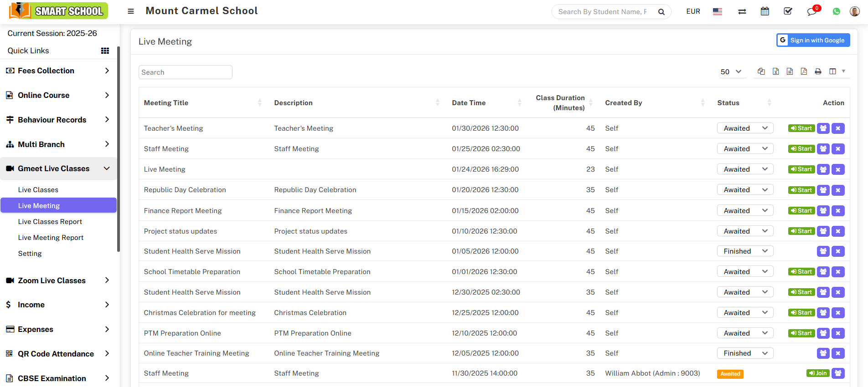
Task: Expand the Fees Collection sidebar menu
Action: [58, 71]
